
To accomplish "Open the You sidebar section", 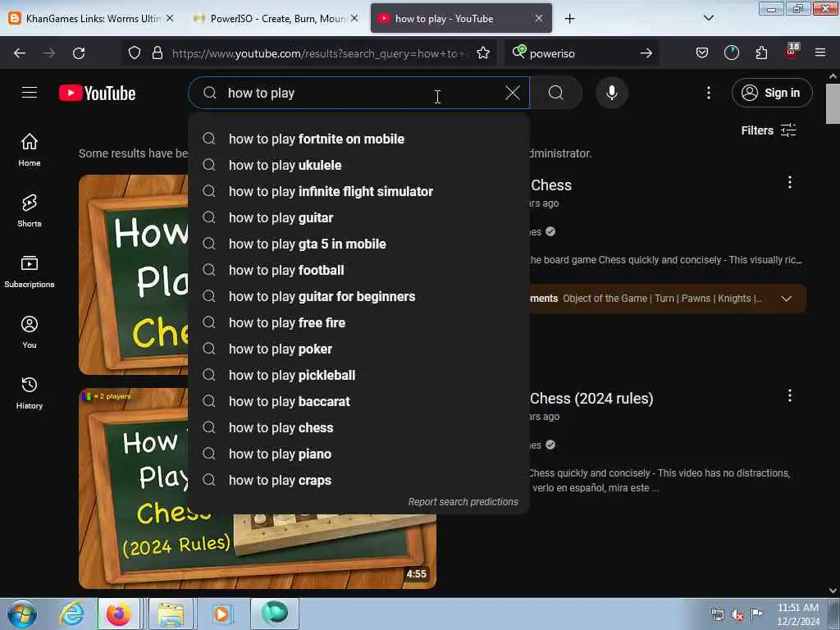I will (30, 332).
